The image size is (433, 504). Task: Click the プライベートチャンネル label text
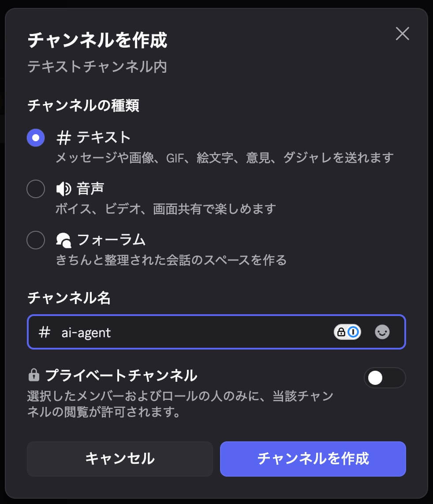coord(121,376)
